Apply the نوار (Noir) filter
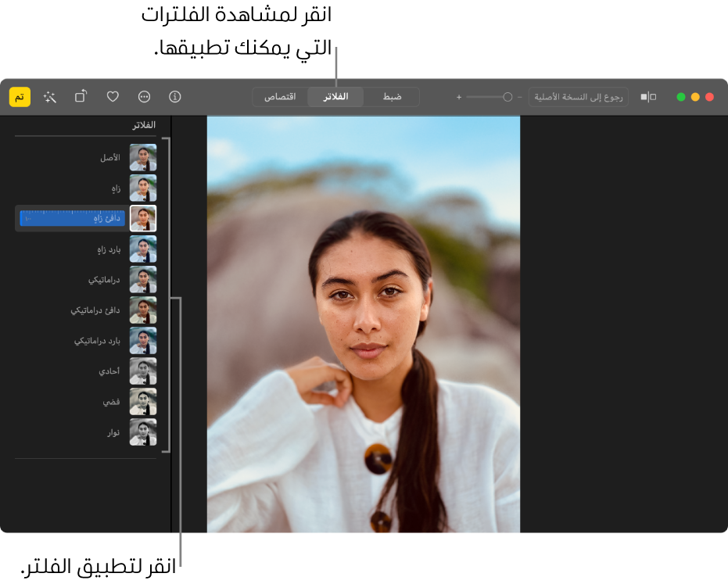This screenshot has height=584, width=728. pyautogui.click(x=142, y=432)
